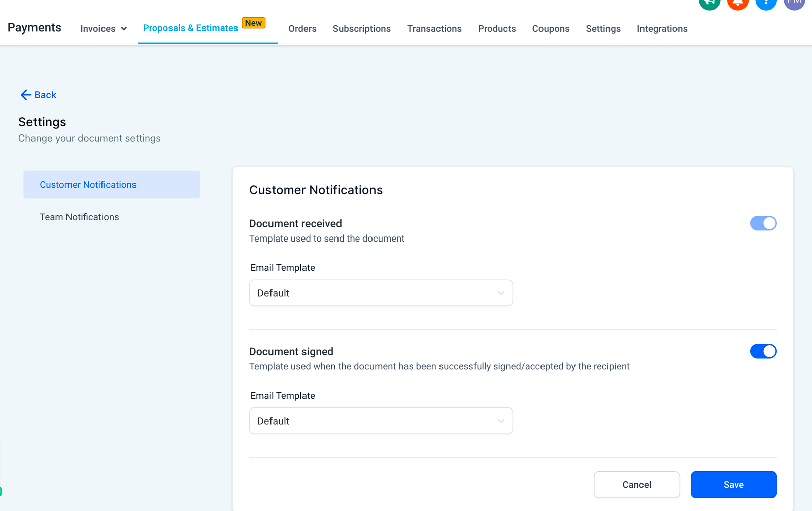812x511 pixels.
Task: Expand the Invoices dropdown menu
Action: pos(104,29)
